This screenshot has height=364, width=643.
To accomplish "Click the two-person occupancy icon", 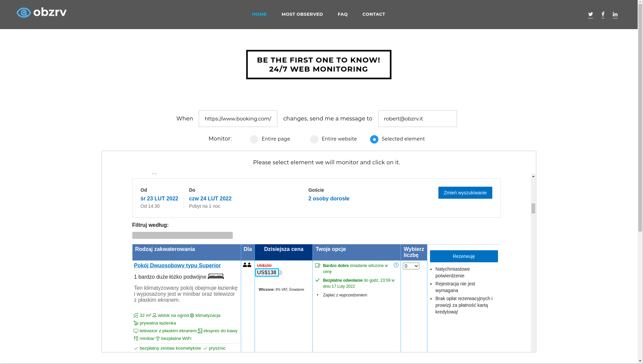I will [x=247, y=265].
